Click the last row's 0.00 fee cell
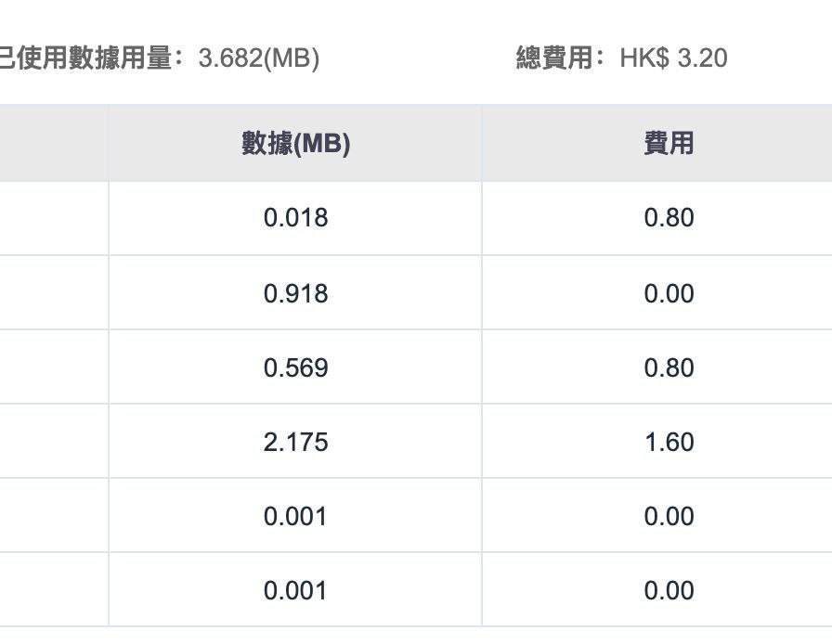 669,590
